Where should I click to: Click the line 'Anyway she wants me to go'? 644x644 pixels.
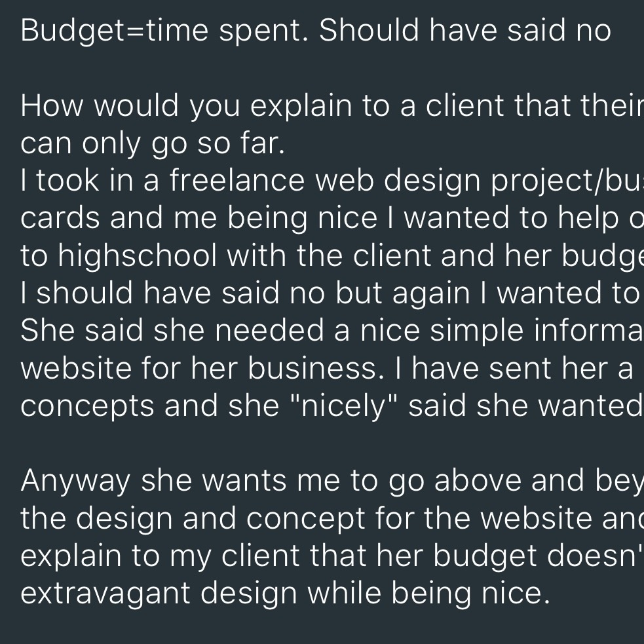(x=332, y=480)
